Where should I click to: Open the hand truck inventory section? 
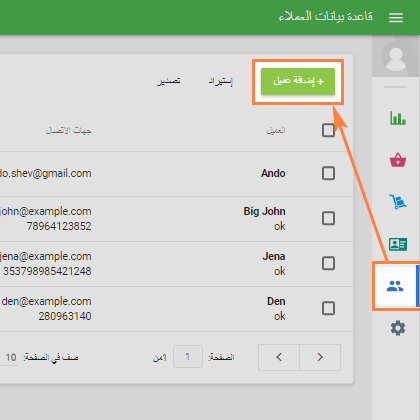click(x=398, y=202)
